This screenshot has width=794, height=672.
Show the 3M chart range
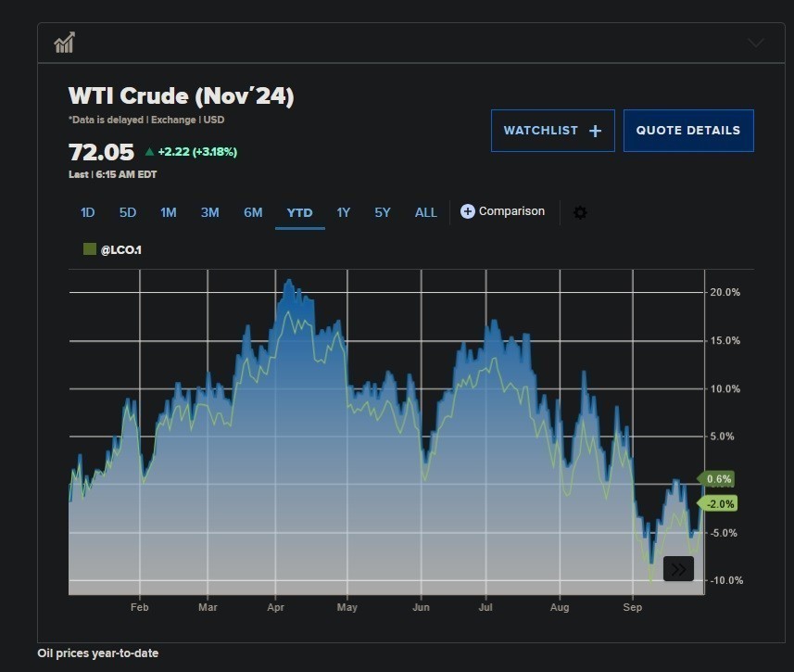pyautogui.click(x=209, y=212)
